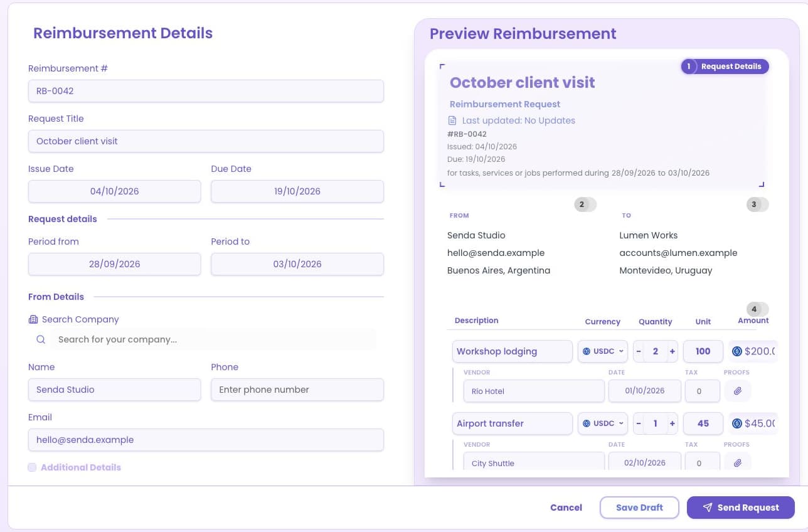Change the Period from date
The width and height of the screenshot is (808, 532).
pos(114,264)
